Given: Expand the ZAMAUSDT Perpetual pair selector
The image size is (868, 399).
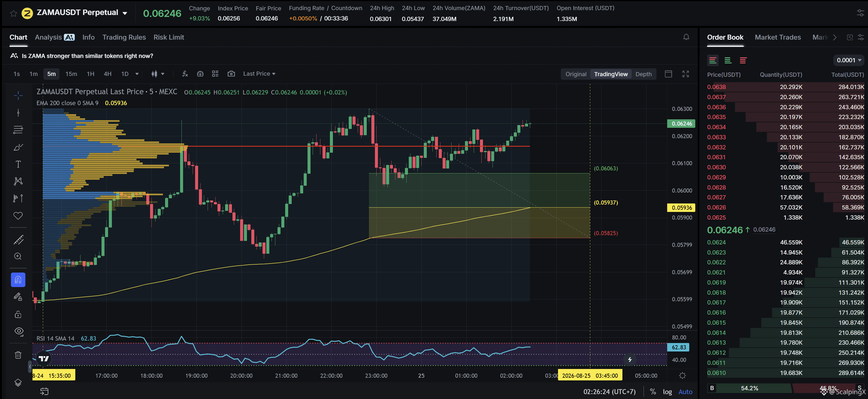Looking at the screenshot, I should tap(125, 13).
